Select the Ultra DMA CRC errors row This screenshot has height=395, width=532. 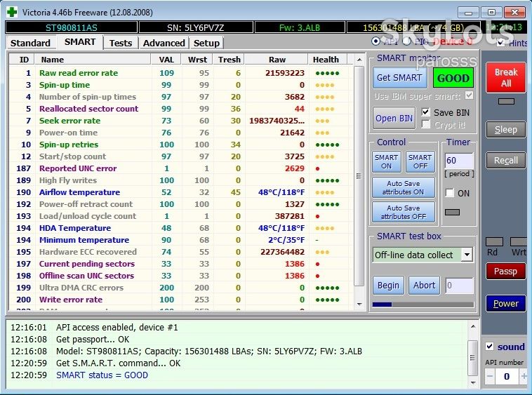tap(181, 288)
